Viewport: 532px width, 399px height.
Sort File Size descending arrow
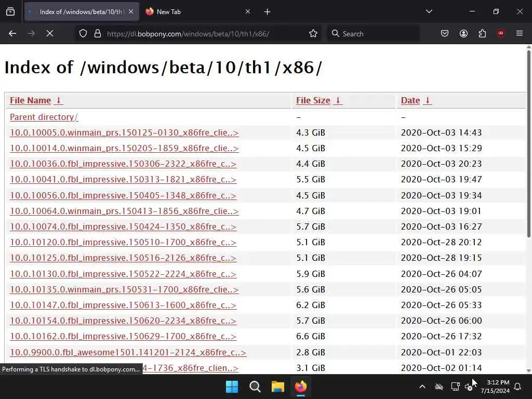tap(338, 100)
